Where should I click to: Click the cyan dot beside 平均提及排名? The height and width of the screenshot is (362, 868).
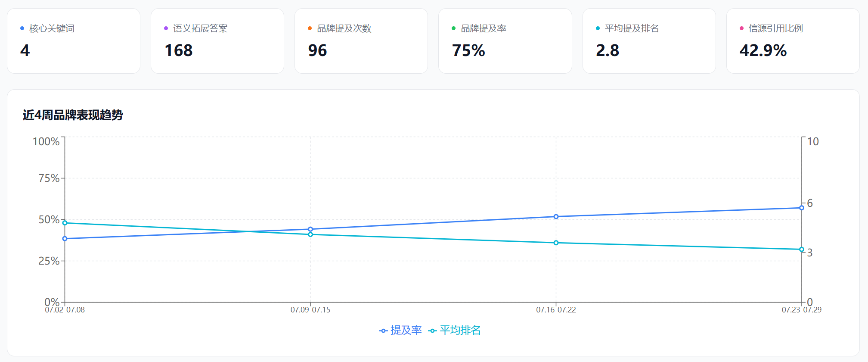click(x=598, y=28)
